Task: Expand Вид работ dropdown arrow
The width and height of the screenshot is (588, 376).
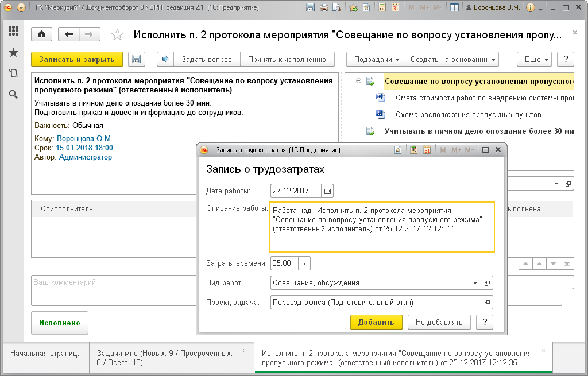Action: point(475,283)
